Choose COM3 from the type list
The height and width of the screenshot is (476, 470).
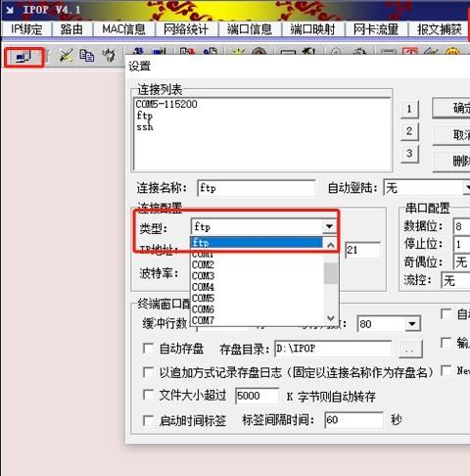point(203,276)
